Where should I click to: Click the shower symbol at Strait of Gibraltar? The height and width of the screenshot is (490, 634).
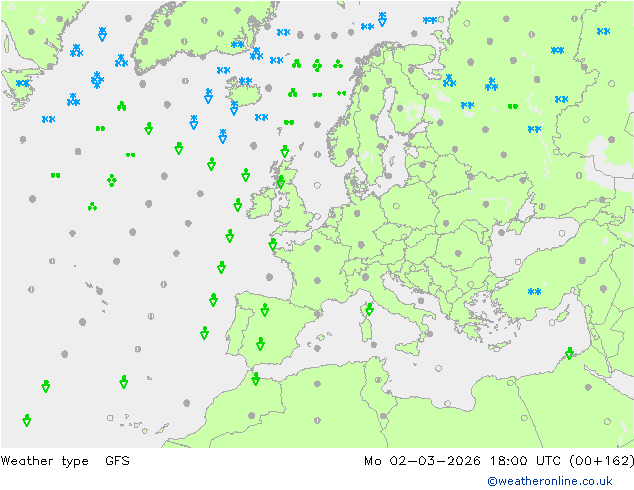255,379
